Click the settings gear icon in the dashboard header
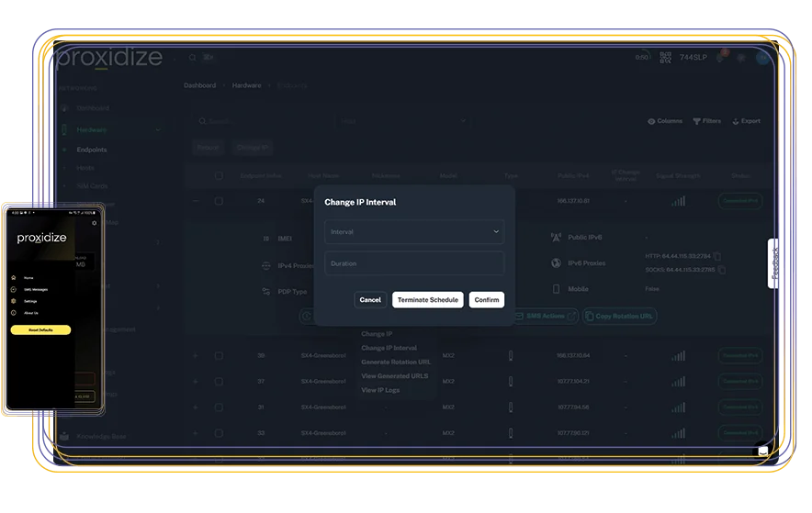The image size is (812, 513). click(741, 58)
